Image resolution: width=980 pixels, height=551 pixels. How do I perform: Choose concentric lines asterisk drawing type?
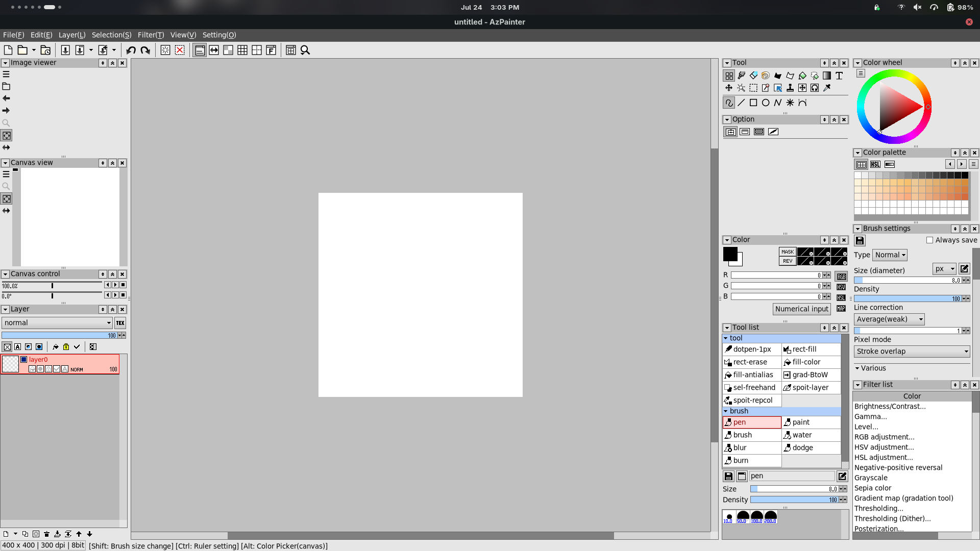coord(790,103)
